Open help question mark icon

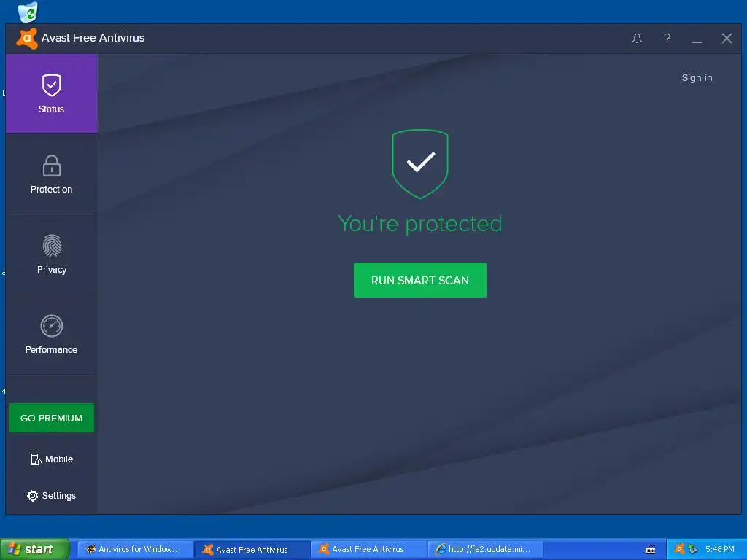coord(667,38)
